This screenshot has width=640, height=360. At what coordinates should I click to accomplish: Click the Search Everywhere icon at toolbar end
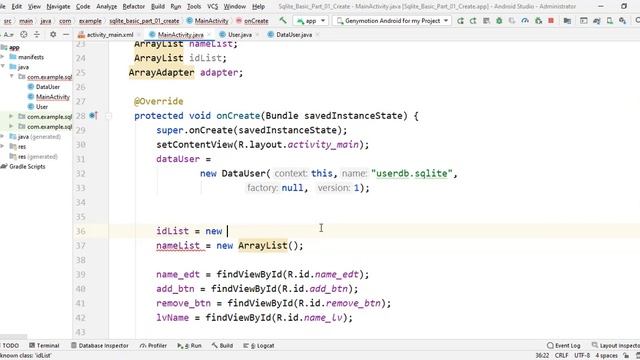tap(637, 21)
